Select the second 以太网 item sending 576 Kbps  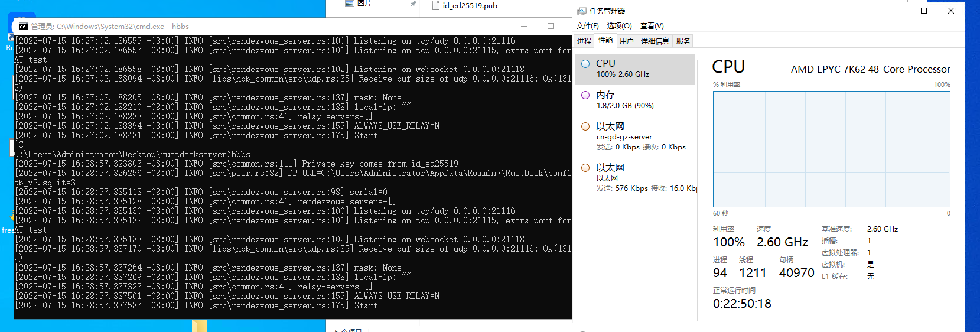(x=635, y=177)
